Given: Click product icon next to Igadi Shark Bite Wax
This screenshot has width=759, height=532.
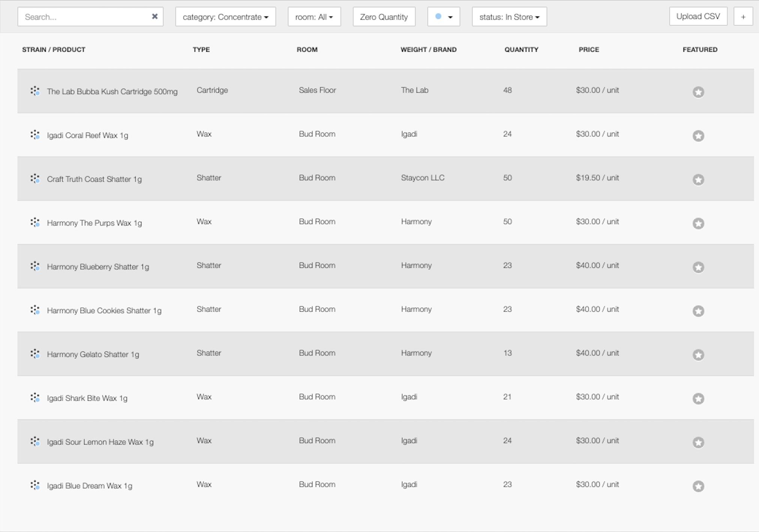Looking at the screenshot, I should click(35, 398).
